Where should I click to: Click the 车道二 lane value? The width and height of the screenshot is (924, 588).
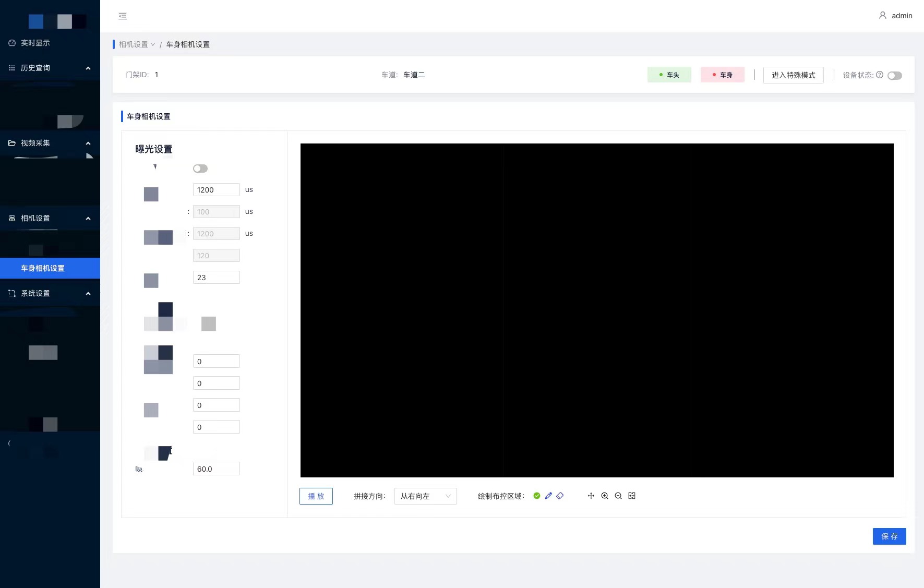pyautogui.click(x=414, y=75)
